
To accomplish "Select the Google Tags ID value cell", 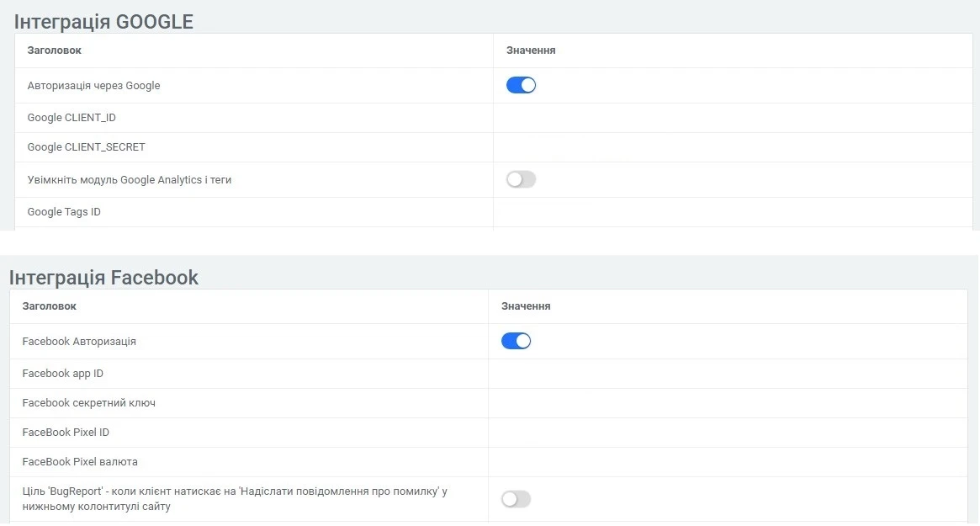I will pos(673,212).
